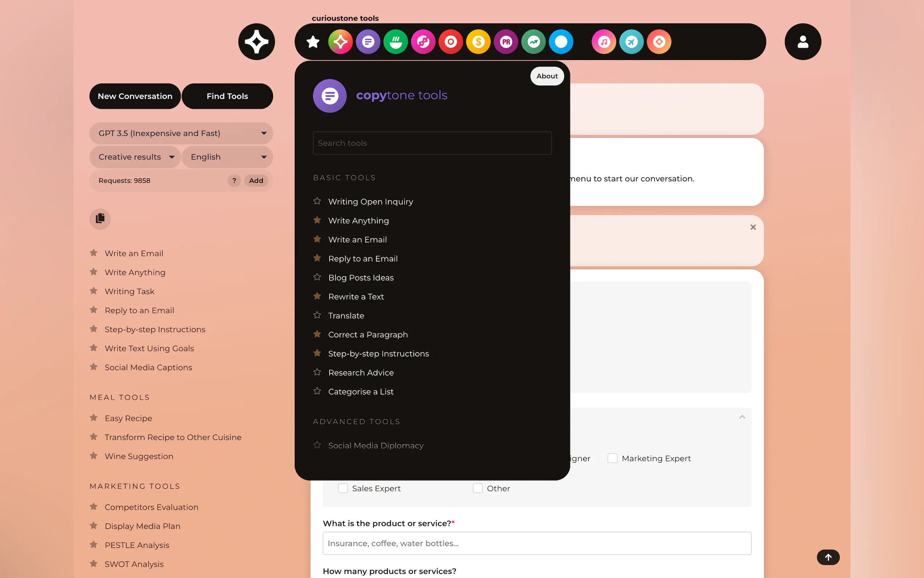Enable the Other checkbox
The width and height of the screenshot is (924, 578).
click(x=478, y=488)
